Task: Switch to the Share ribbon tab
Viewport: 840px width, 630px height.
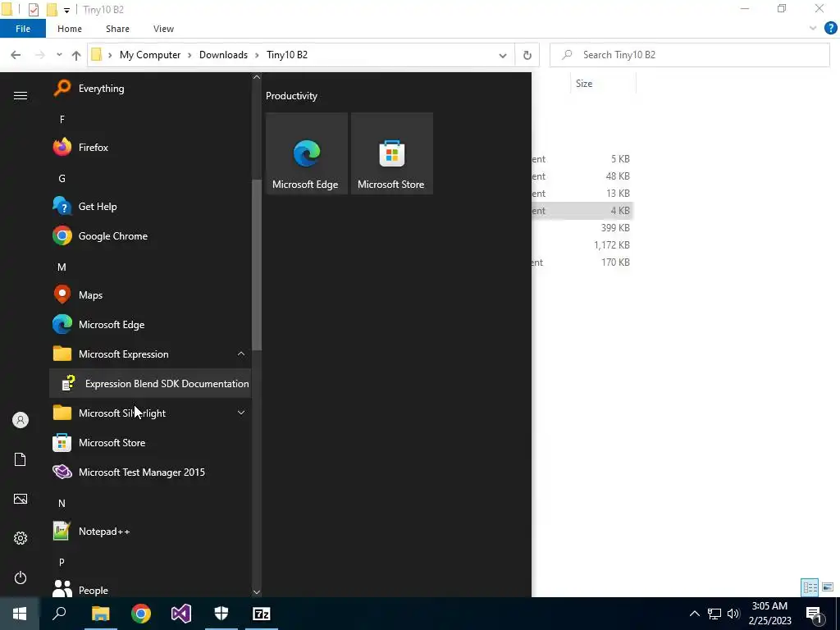Action: coord(117,29)
